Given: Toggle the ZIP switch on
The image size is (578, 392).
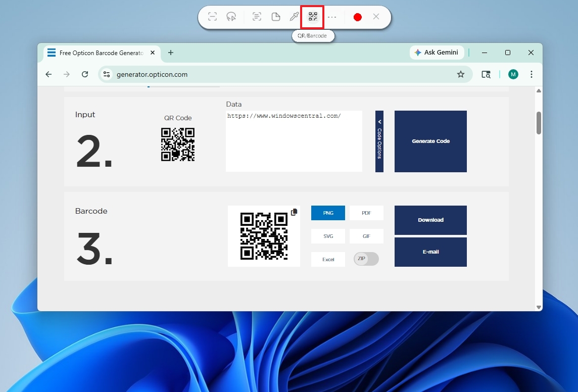Looking at the screenshot, I should pos(366,259).
